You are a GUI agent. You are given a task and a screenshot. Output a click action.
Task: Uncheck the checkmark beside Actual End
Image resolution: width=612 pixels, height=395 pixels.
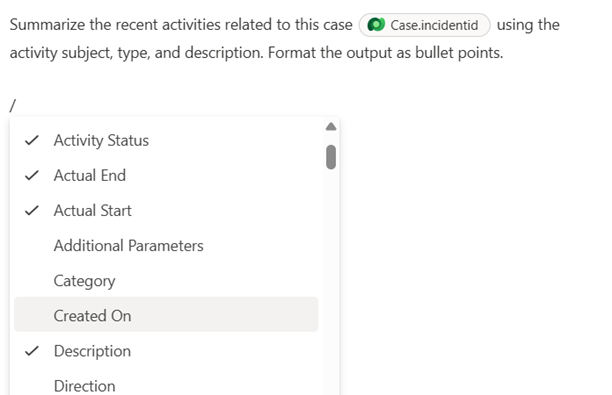[32, 175]
